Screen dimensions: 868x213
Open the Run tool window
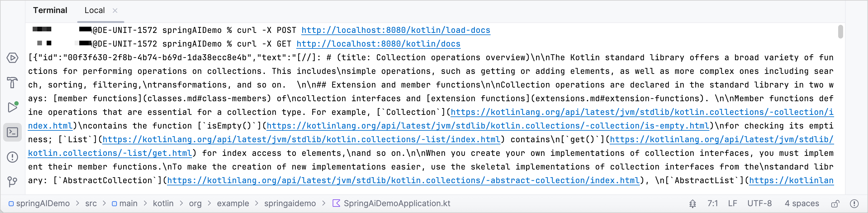click(12, 107)
